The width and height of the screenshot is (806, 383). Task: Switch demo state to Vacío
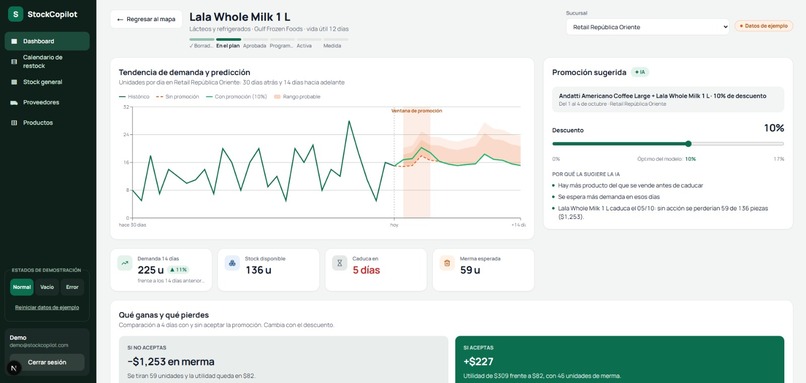point(47,287)
